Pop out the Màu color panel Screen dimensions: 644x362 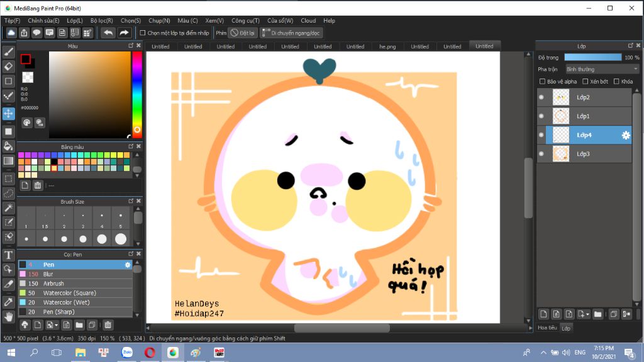coord(131,45)
